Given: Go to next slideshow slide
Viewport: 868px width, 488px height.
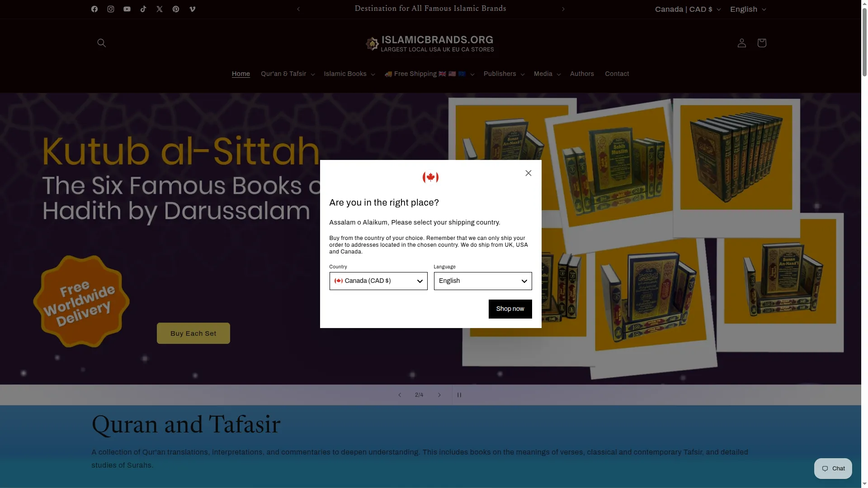Looking at the screenshot, I should point(439,395).
